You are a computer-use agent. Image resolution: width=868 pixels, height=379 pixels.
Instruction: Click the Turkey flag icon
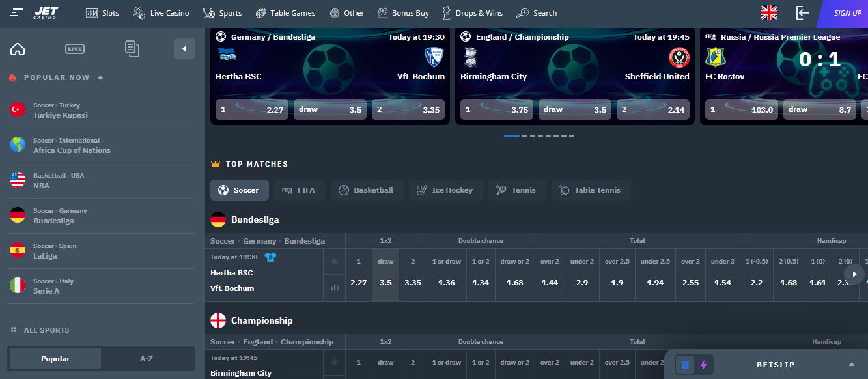(x=18, y=109)
